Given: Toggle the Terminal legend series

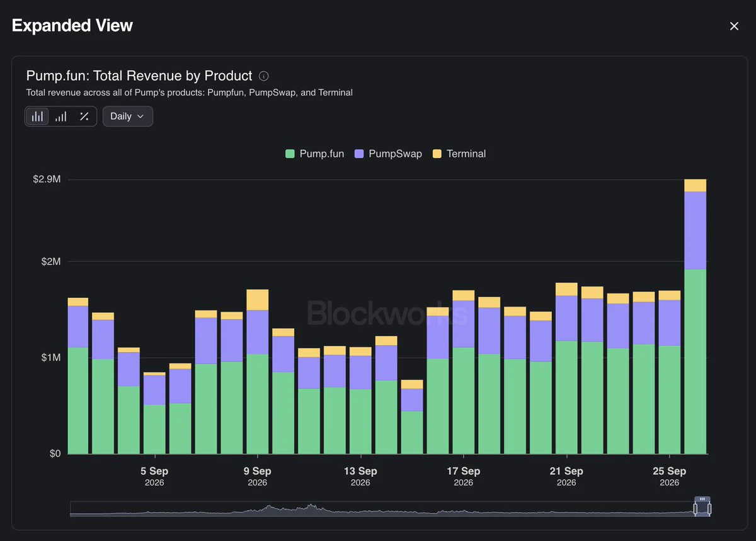Looking at the screenshot, I should click(459, 154).
